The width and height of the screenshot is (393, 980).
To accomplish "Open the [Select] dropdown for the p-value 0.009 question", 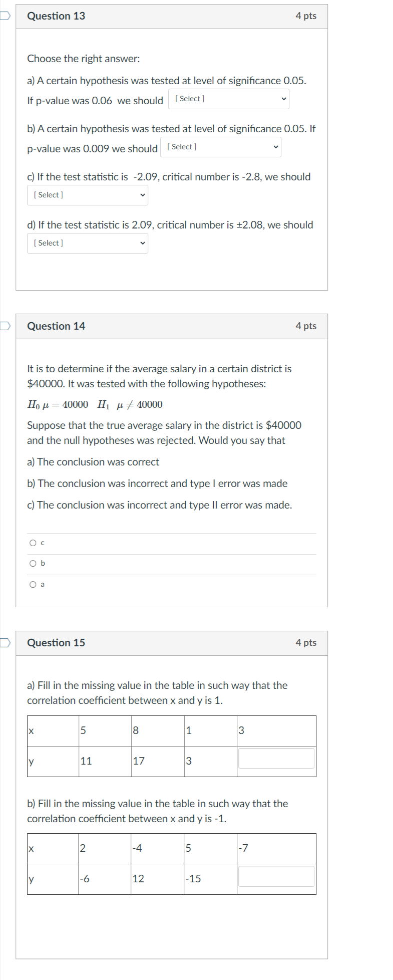I will click(220, 147).
